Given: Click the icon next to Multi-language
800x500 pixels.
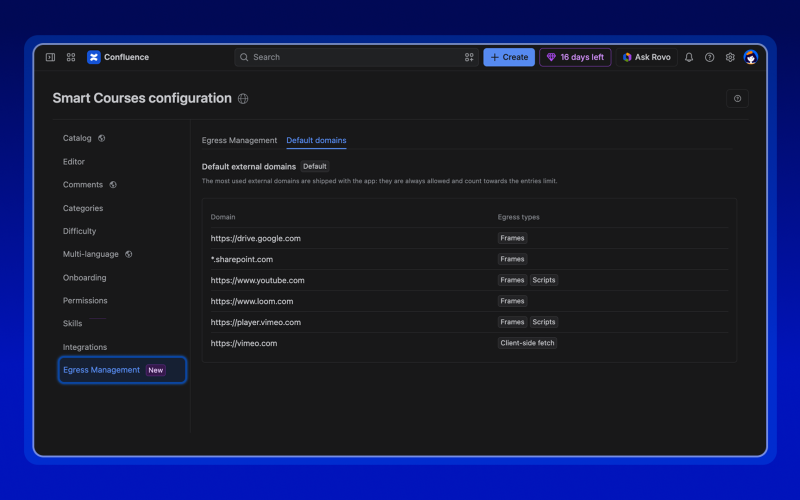Looking at the screenshot, I should [129, 254].
